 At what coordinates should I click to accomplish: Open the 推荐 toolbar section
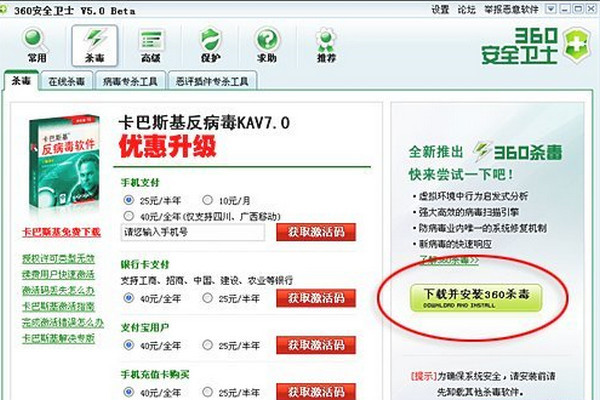point(326,45)
